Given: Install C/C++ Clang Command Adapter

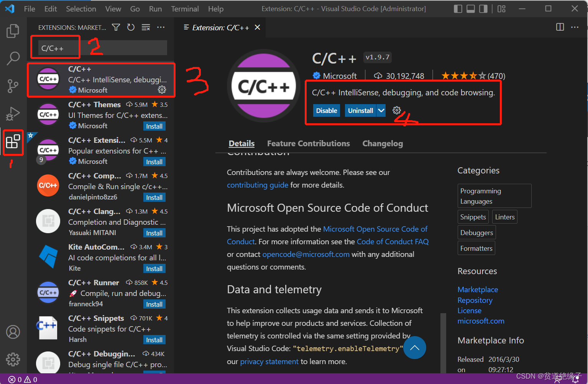Looking at the screenshot, I should point(154,233).
